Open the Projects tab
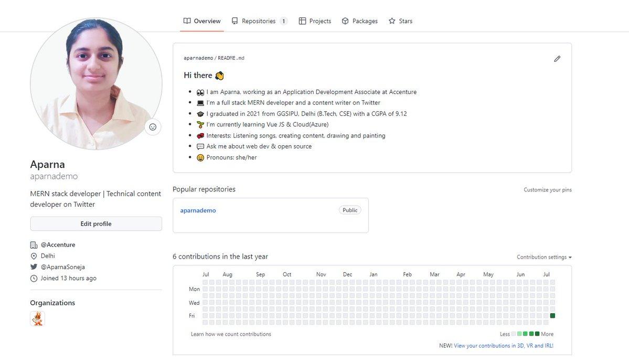Viewport: 629px width, 364px height. click(315, 20)
